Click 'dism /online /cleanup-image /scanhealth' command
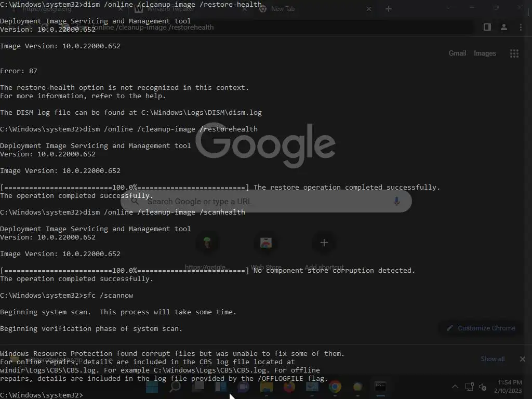The height and width of the screenshot is (399, 532). tap(164, 212)
